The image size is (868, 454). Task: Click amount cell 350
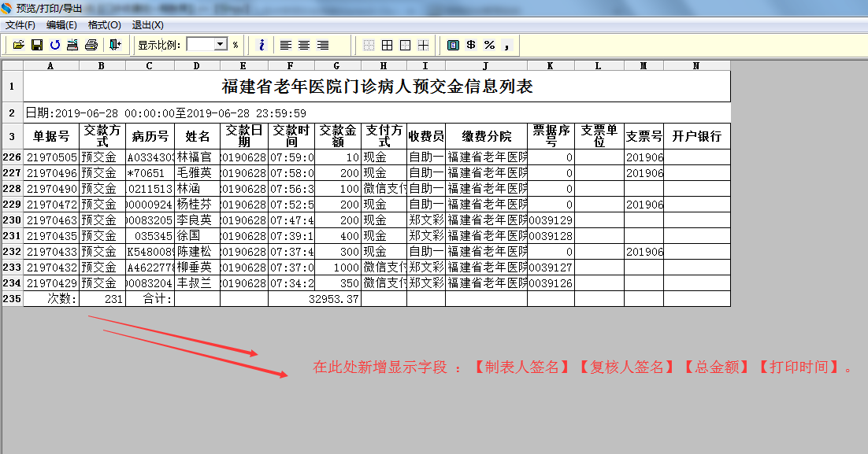coord(338,283)
